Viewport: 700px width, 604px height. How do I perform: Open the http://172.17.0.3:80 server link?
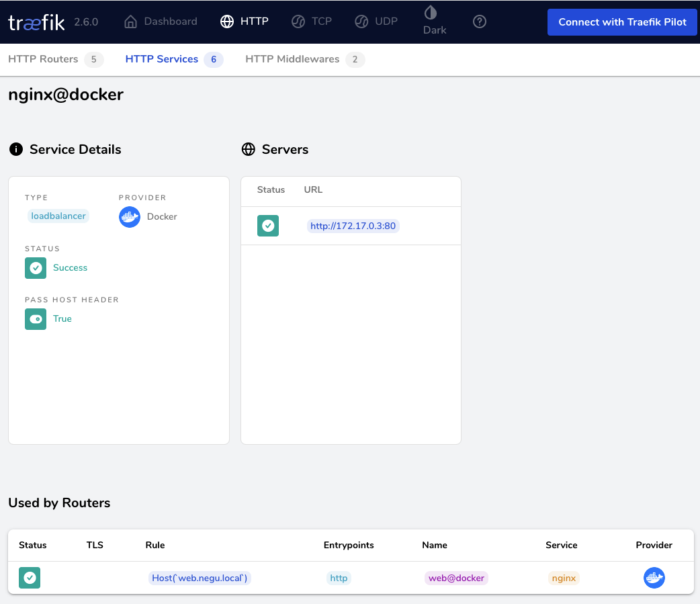[353, 226]
